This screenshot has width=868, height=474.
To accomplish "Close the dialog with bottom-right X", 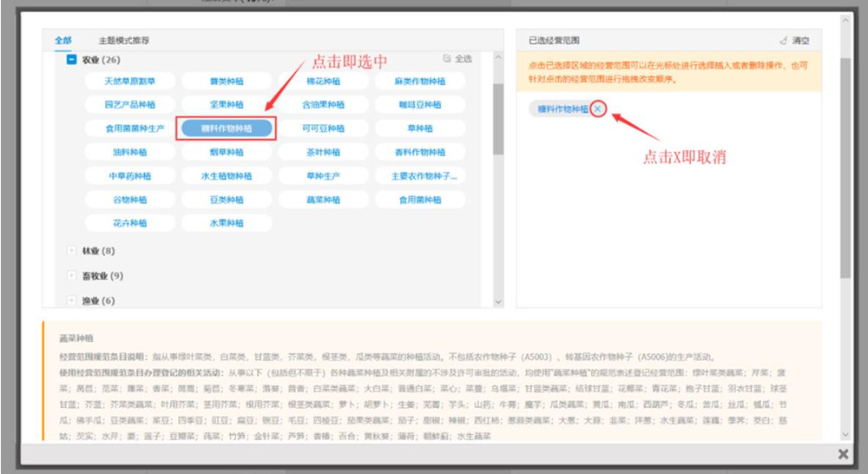I will (x=843, y=454).
